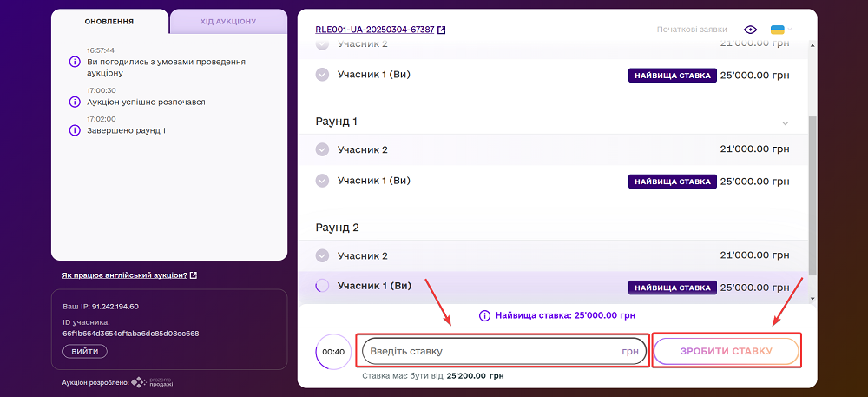Click the Зробити ставку button
This screenshot has width=868, height=397.
[726, 351]
